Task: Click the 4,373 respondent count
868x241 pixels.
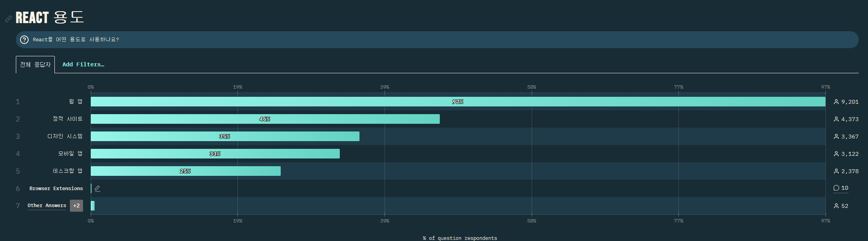Action: pos(850,119)
